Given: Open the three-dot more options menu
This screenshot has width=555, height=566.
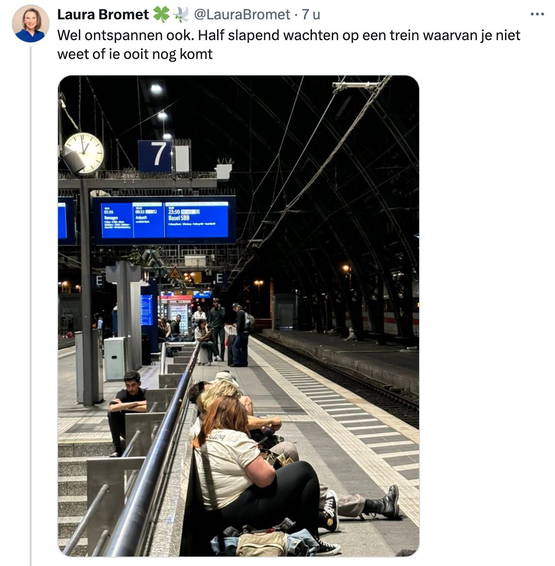Looking at the screenshot, I should coord(537,14).
